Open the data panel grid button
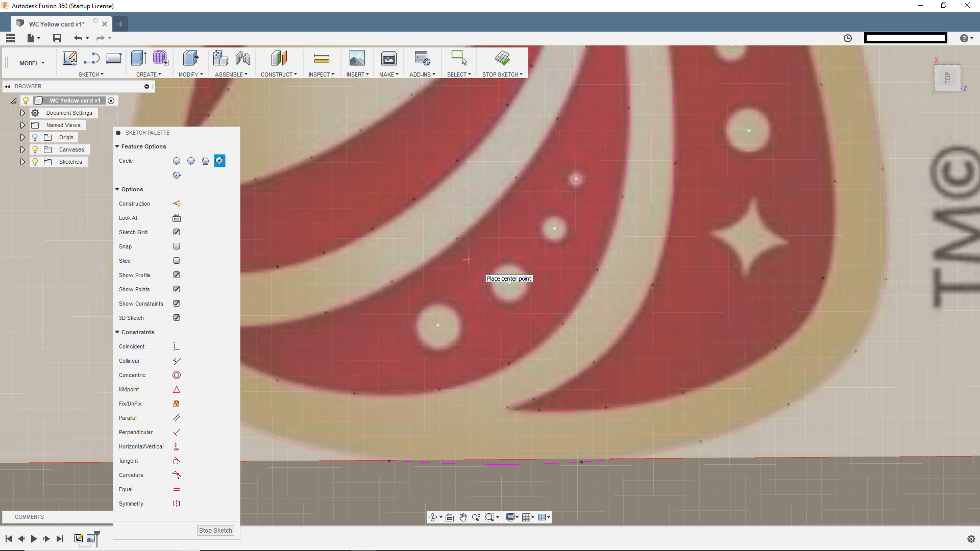The height and width of the screenshot is (551, 980). [11, 38]
